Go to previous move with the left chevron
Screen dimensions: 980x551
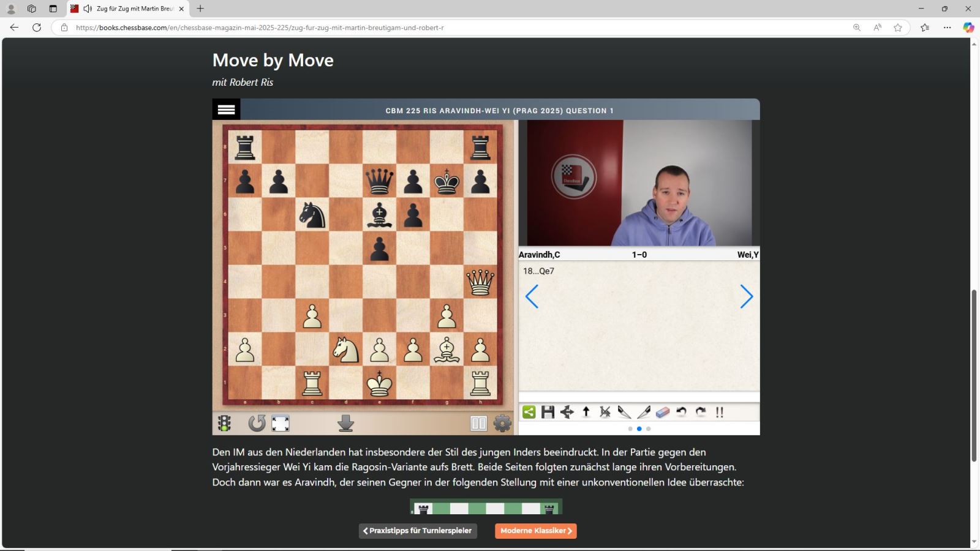coord(532,297)
